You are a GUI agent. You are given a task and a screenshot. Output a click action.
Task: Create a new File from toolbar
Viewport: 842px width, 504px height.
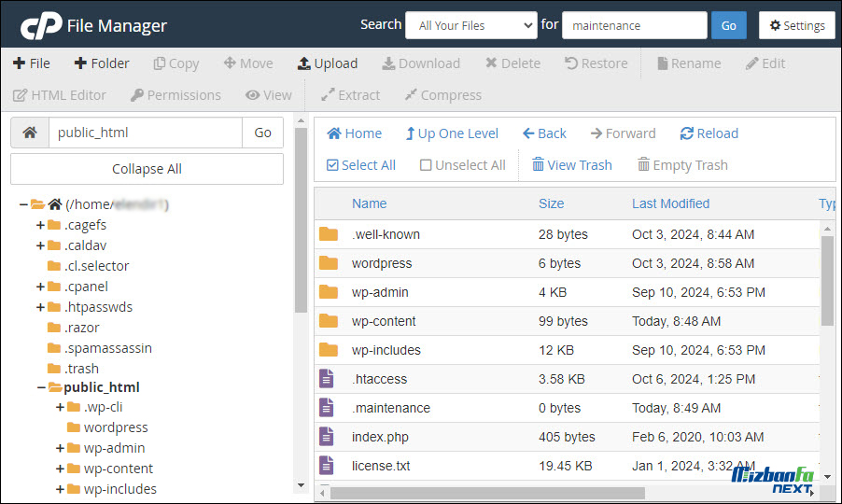point(31,63)
